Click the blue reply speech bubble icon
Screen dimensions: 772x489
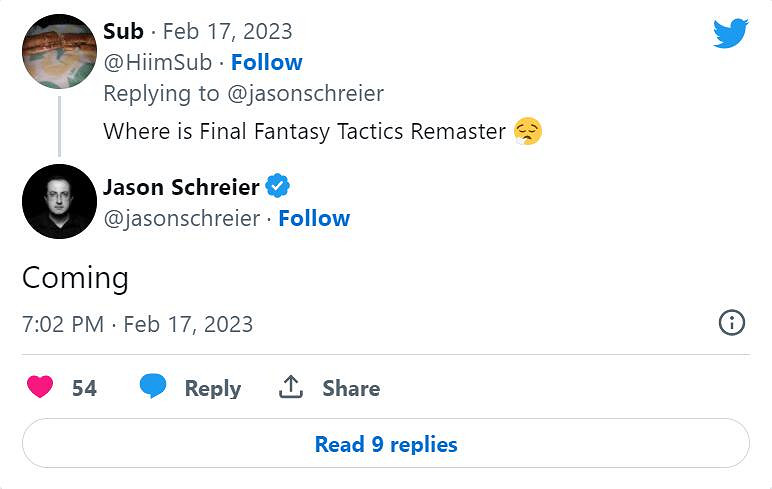coord(153,387)
